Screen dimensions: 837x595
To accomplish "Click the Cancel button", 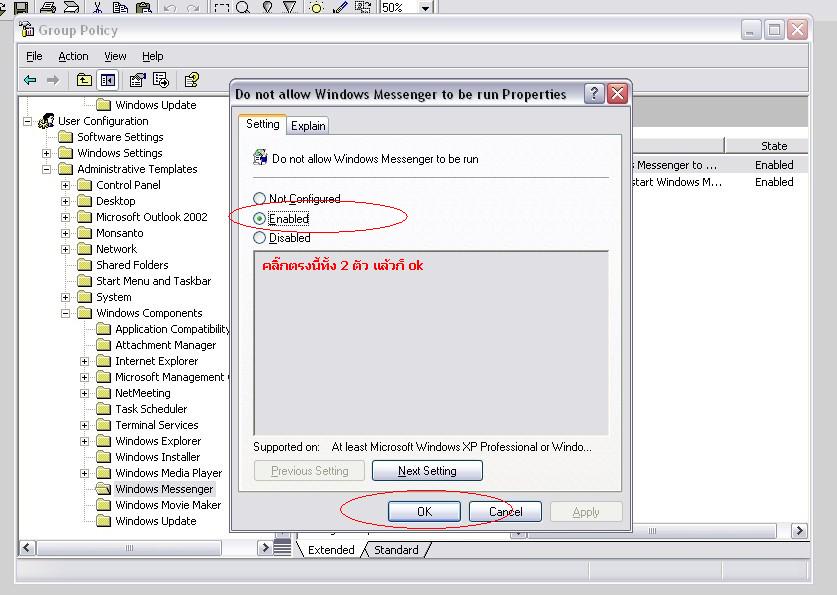I will (x=506, y=512).
